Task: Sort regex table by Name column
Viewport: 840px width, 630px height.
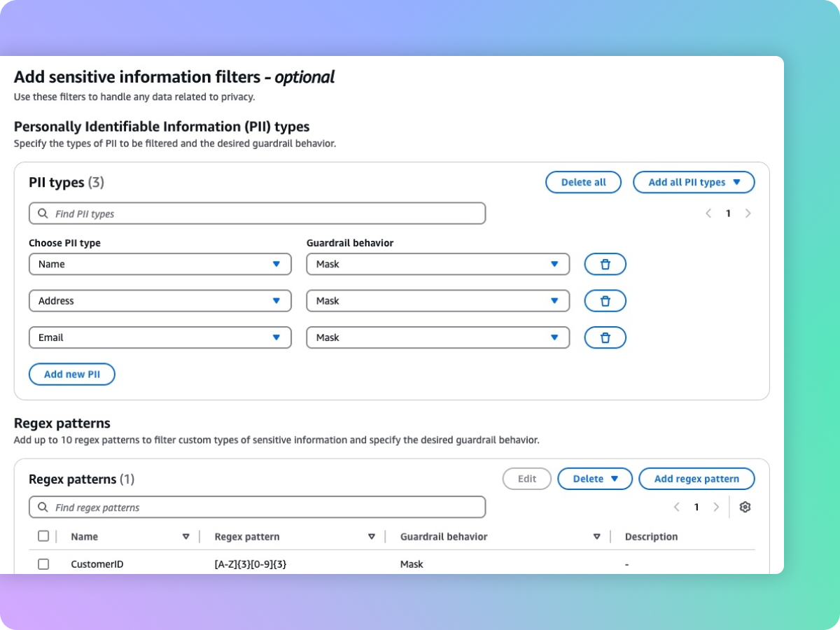Action: (x=185, y=537)
